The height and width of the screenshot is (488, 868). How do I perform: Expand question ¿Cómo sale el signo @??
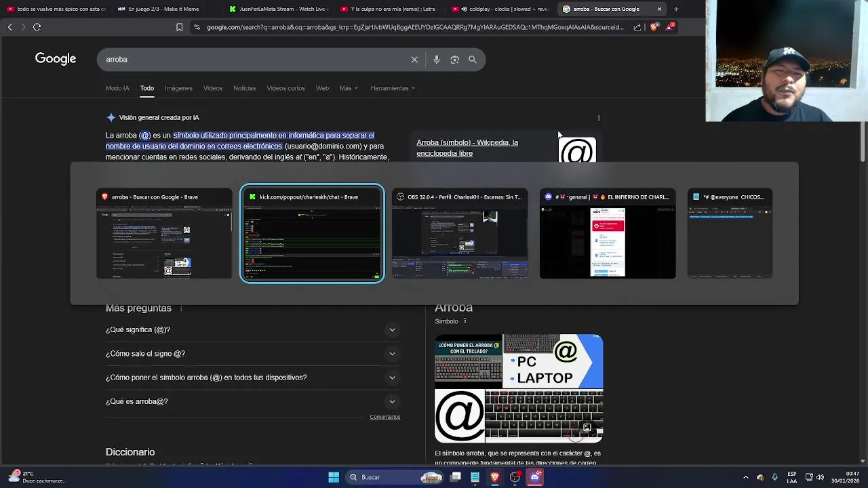coord(252,354)
